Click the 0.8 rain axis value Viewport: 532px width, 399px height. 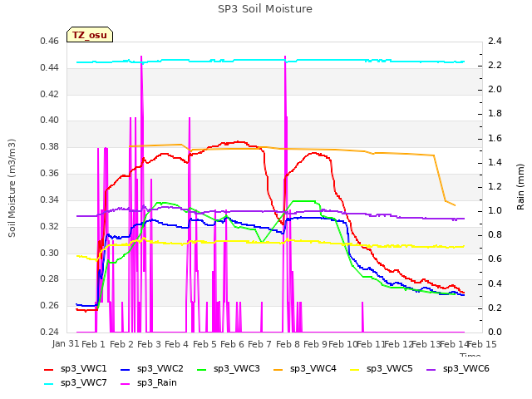point(495,234)
